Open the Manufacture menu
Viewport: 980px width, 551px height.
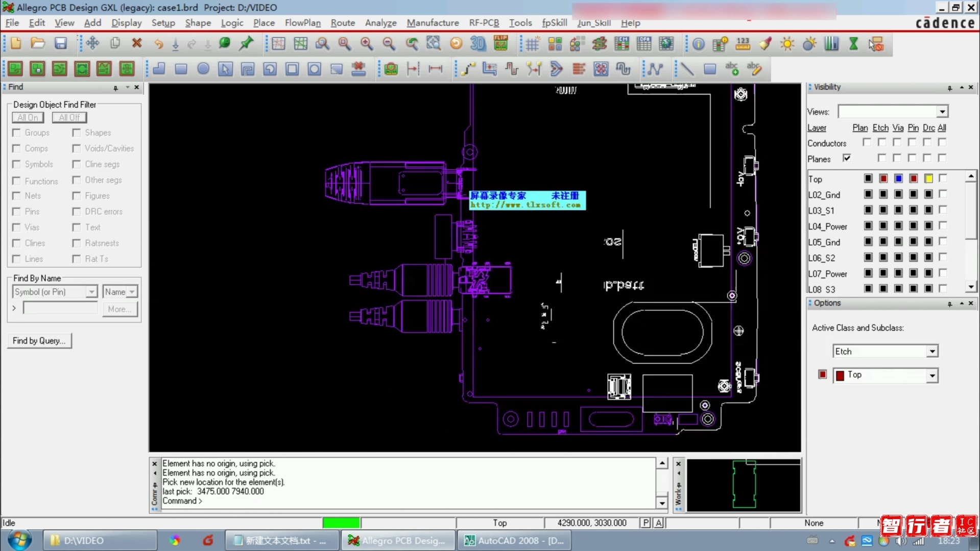(x=433, y=23)
